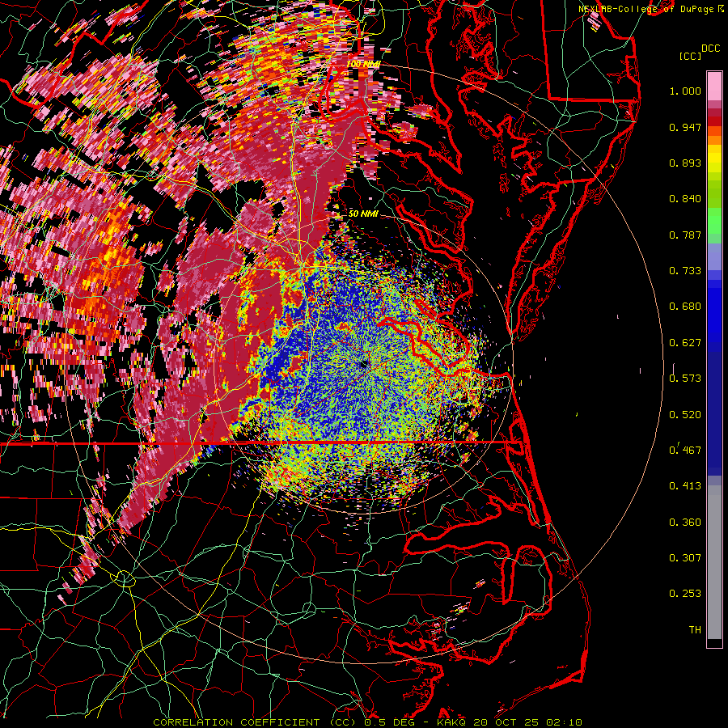Select the 0.253 legend value
728x728 pixels.
coord(685,594)
